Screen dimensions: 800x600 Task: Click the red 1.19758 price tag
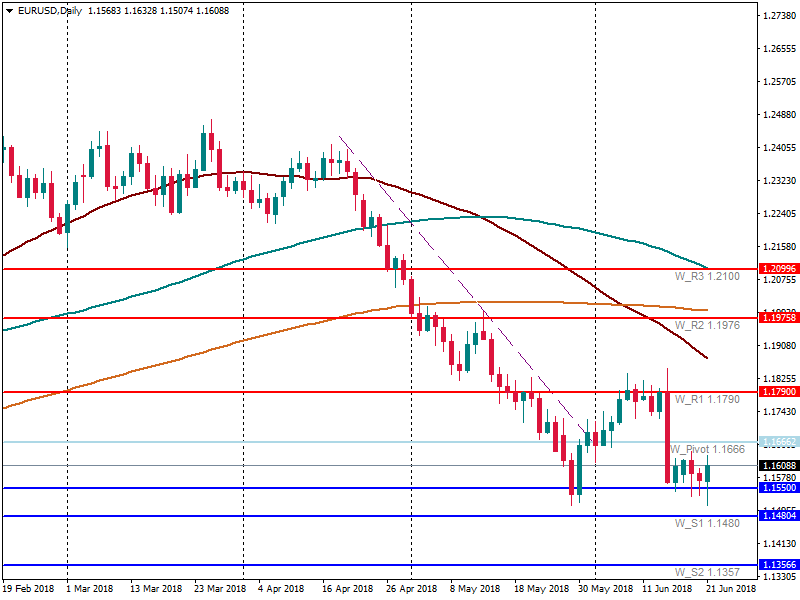click(x=778, y=318)
